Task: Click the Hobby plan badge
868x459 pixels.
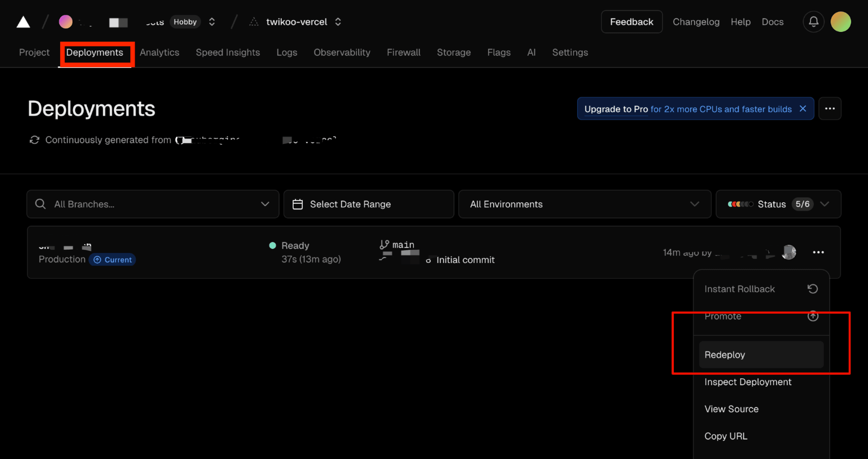Action: coord(185,22)
